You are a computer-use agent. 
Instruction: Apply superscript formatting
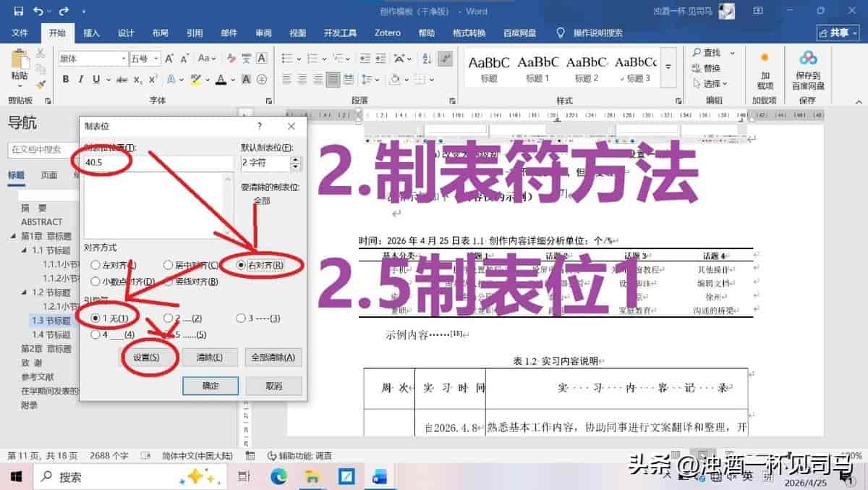[154, 80]
